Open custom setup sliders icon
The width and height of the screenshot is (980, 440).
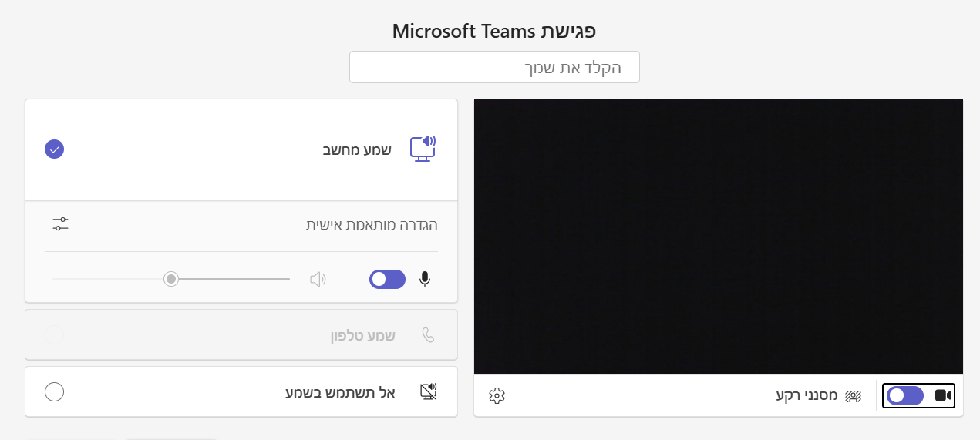[60, 224]
